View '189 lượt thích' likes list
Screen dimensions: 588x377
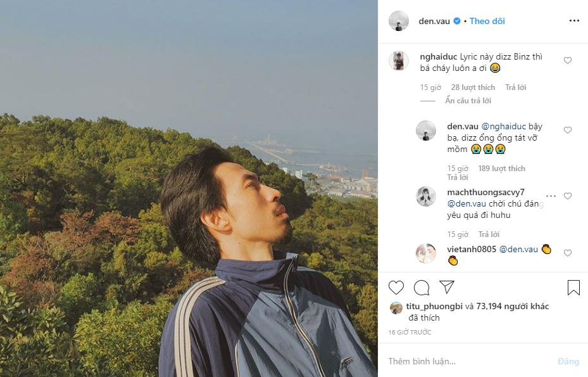click(x=502, y=169)
